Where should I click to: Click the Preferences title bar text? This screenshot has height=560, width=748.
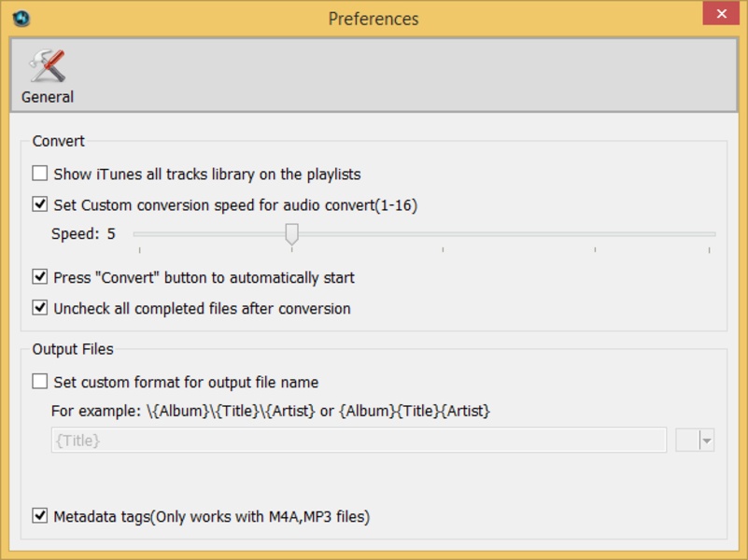(x=374, y=19)
